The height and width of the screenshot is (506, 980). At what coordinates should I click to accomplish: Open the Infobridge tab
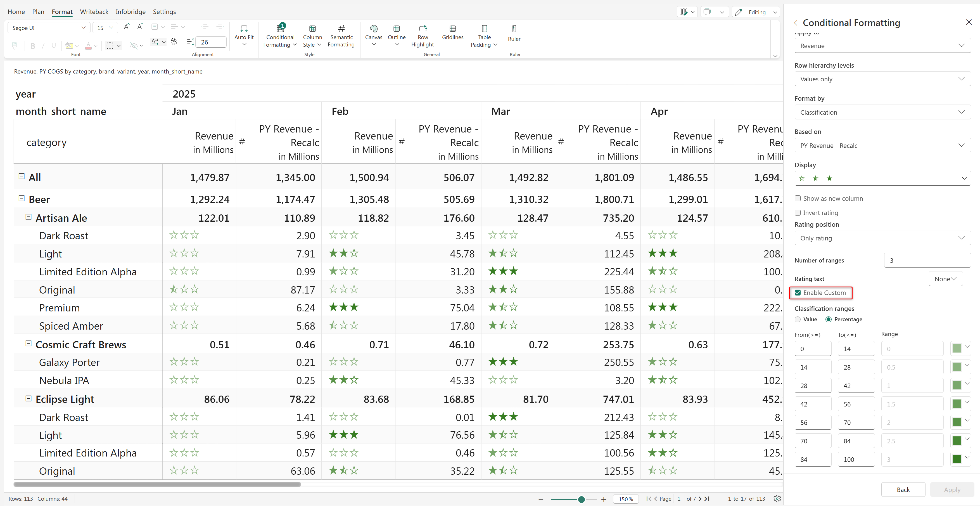[130, 12]
